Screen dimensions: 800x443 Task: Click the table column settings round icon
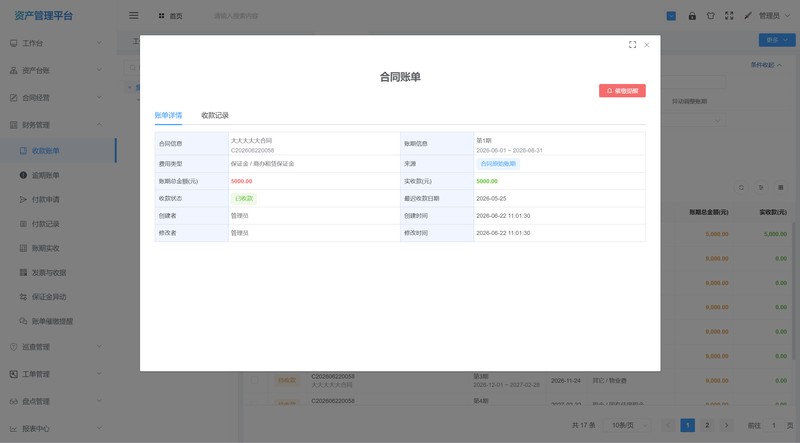pyautogui.click(x=761, y=187)
